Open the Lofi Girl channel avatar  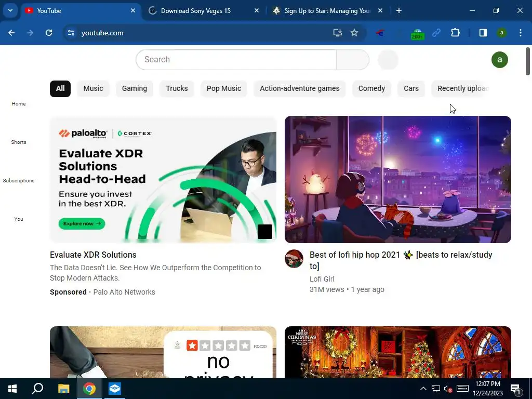coord(294,259)
